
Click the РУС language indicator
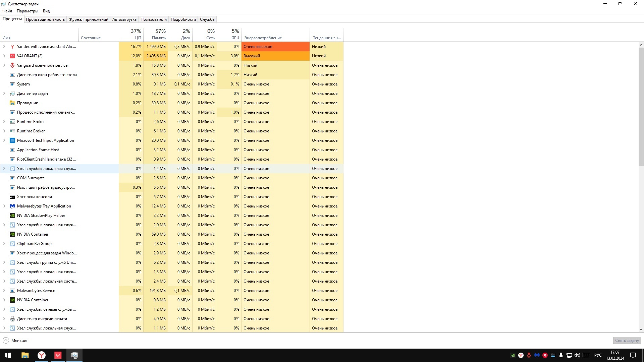[x=598, y=355]
